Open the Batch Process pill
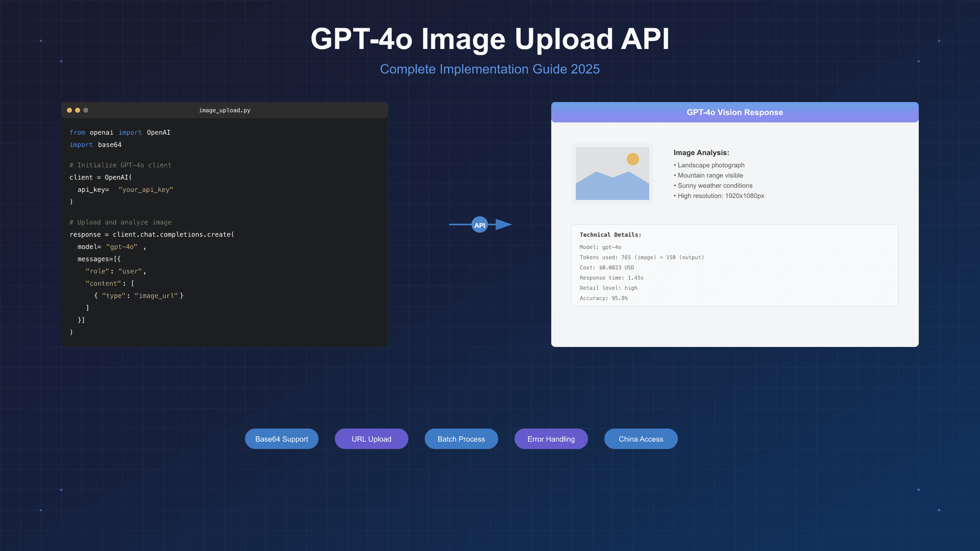 (x=461, y=439)
